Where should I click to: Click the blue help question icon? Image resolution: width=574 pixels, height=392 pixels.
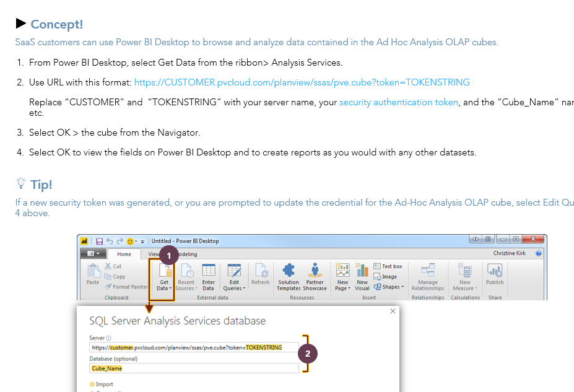(x=538, y=253)
